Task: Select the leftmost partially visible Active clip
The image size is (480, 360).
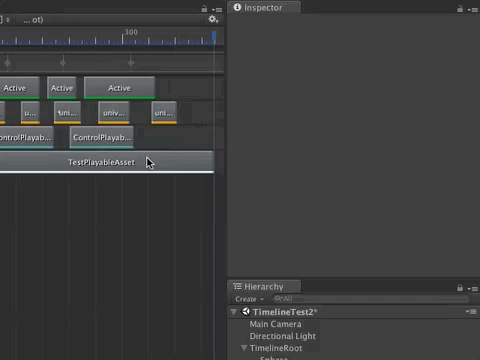Action: coord(20,88)
